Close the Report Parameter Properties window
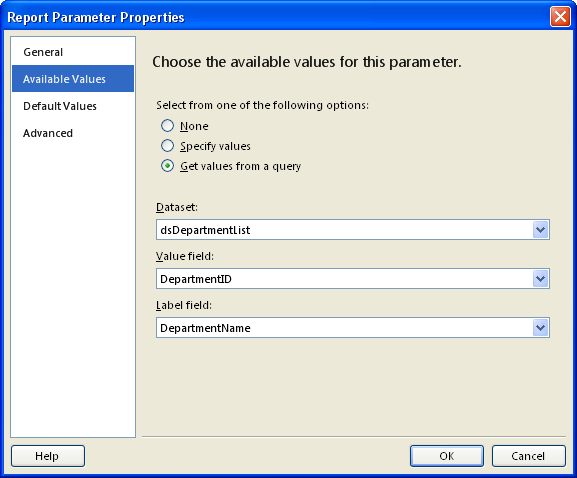The width and height of the screenshot is (577, 478). 560,17
